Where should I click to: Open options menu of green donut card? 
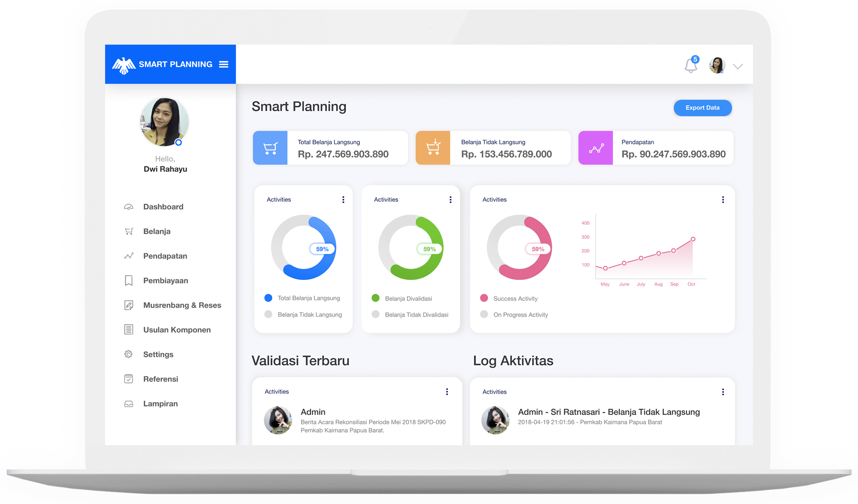450,199
